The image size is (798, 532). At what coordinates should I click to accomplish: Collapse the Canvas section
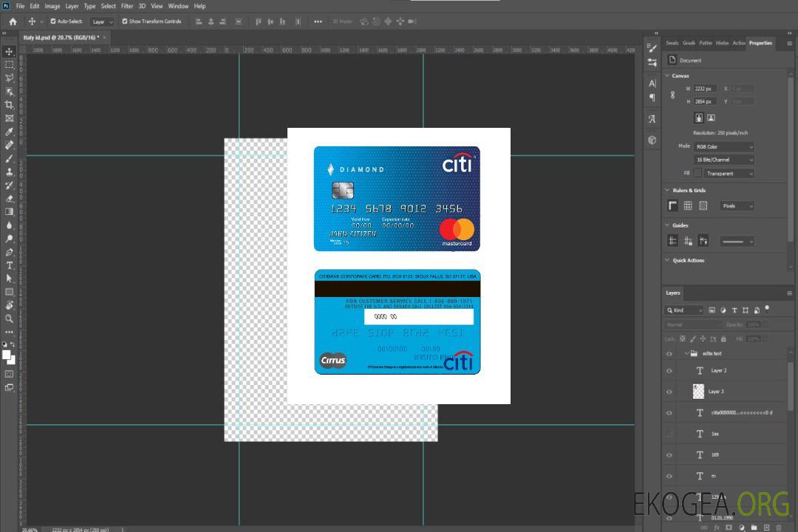pyautogui.click(x=667, y=75)
